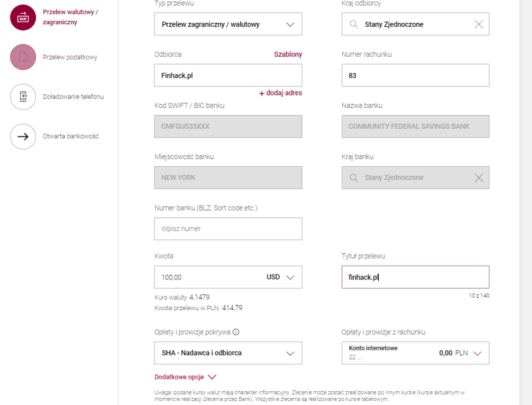The height and width of the screenshot is (405, 532).
Task: Click the Numer banku input field
Action: (x=228, y=228)
